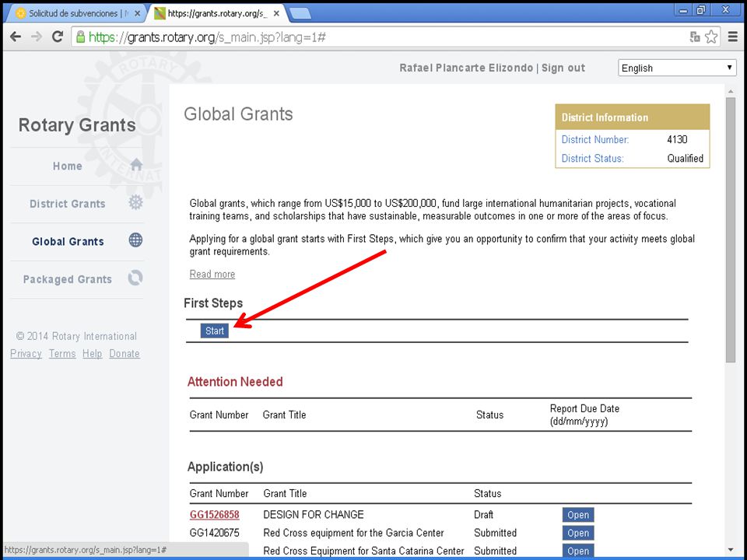Open District Grants in the sidebar
747x560 pixels.
[x=67, y=204]
